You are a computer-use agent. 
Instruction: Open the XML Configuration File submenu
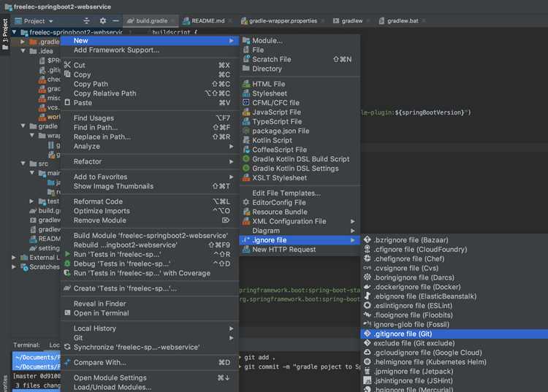tap(300, 221)
